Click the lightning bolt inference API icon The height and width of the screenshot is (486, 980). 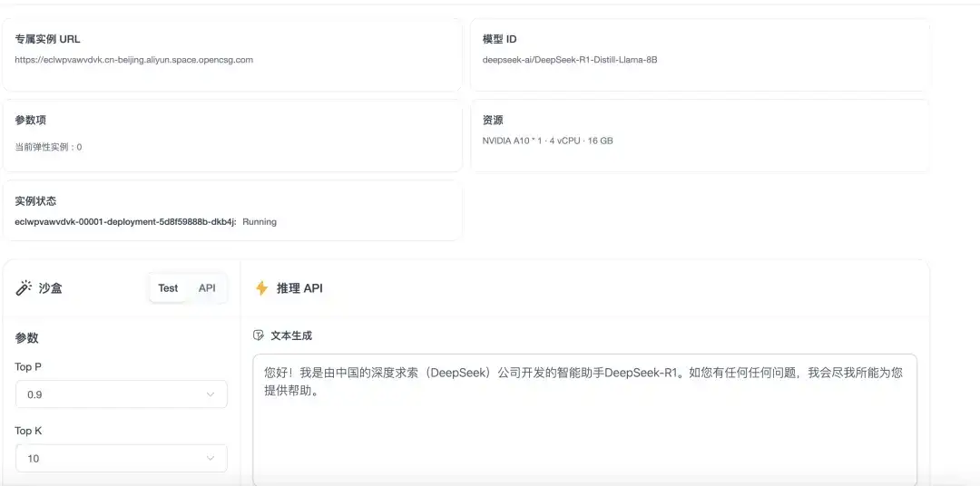tap(262, 288)
